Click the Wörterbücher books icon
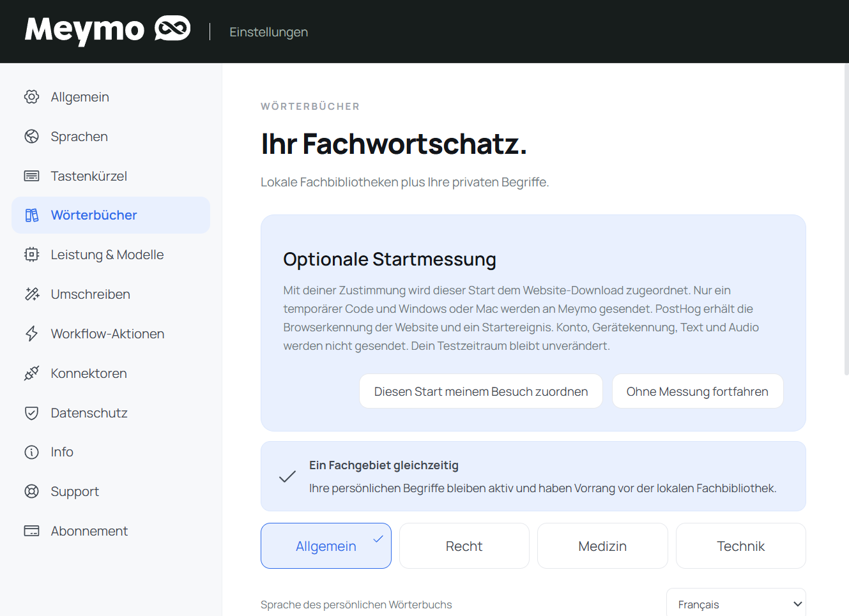This screenshot has width=849, height=616. coord(31,215)
